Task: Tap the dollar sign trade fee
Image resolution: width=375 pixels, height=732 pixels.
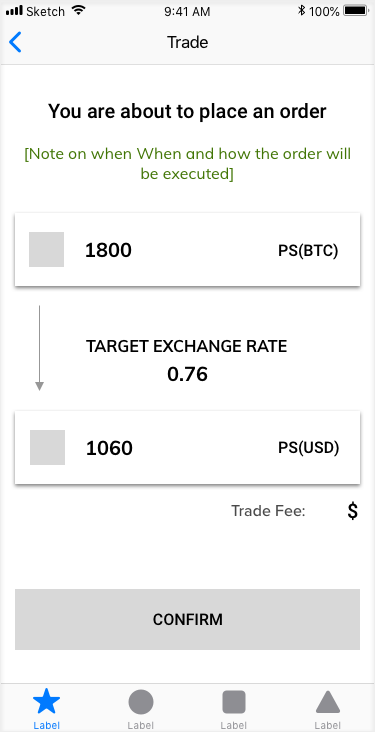Action: (353, 511)
